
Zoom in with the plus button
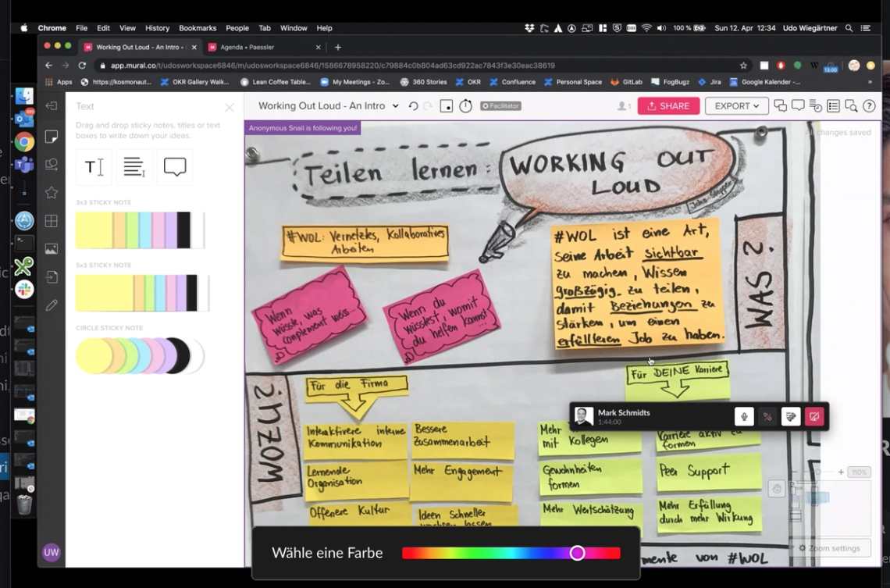(x=841, y=472)
